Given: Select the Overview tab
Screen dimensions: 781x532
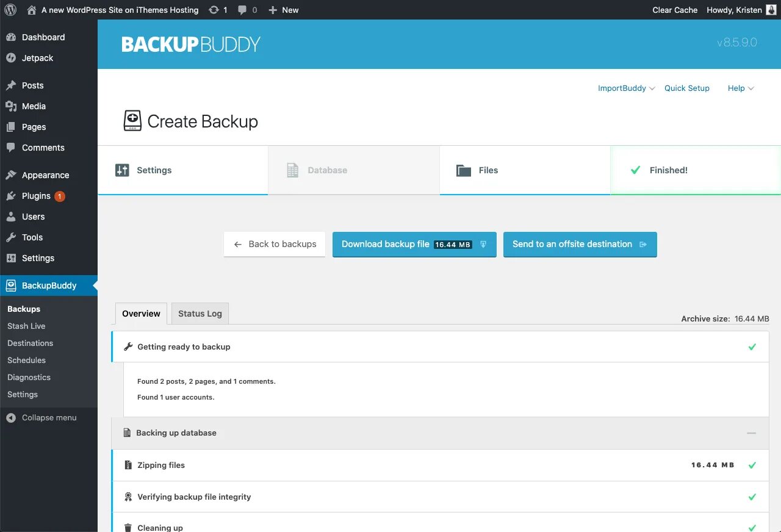Looking at the screenshot, I should click(x=141, y=314).
